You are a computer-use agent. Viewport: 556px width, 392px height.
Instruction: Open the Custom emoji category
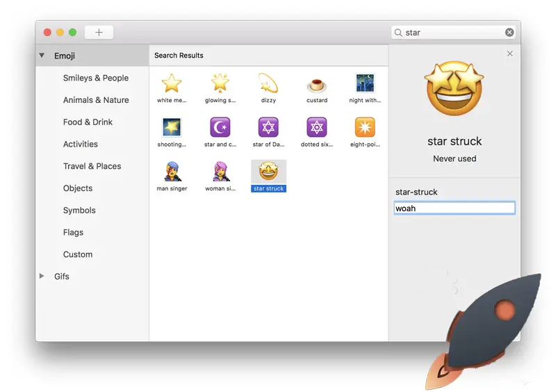tap(78, 254)
